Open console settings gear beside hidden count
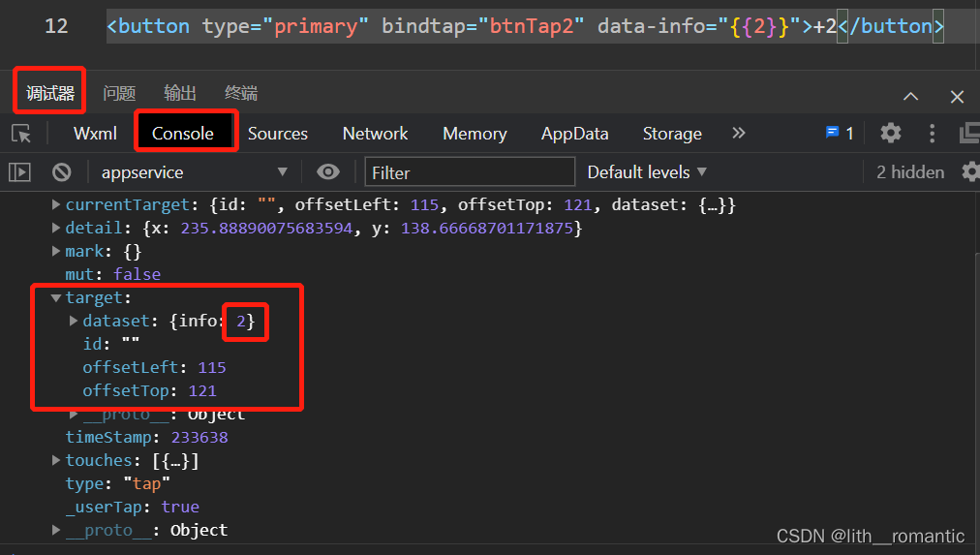 (x=970, y=171)
